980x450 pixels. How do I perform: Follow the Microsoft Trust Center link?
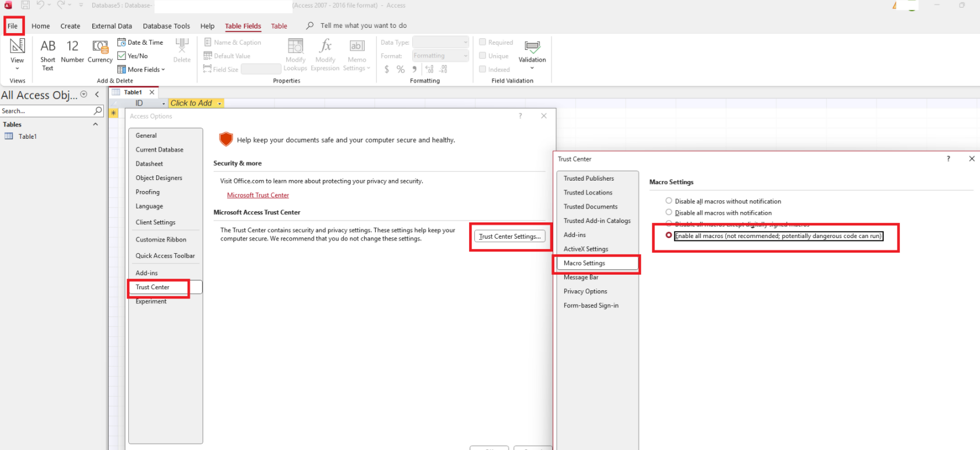pos(258,195)
